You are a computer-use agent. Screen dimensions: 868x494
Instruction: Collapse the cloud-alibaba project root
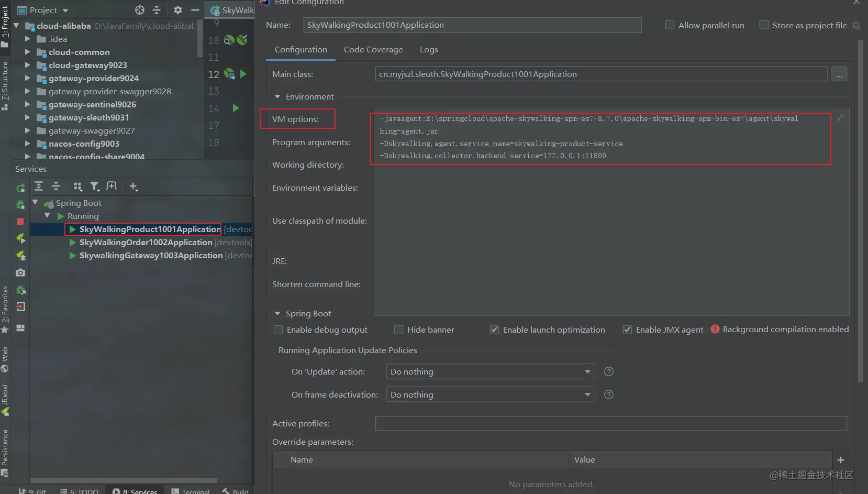click(16, 25)
